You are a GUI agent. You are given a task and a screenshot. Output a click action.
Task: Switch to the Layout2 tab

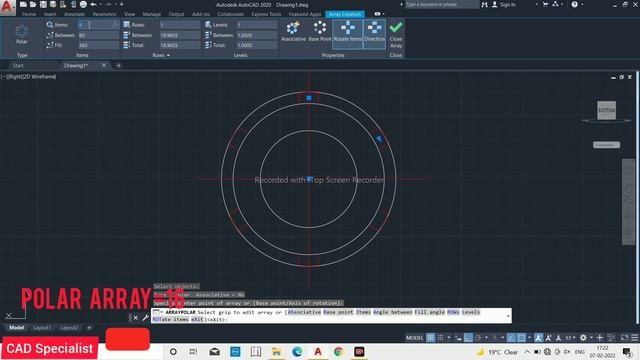[x=69, y=328]
